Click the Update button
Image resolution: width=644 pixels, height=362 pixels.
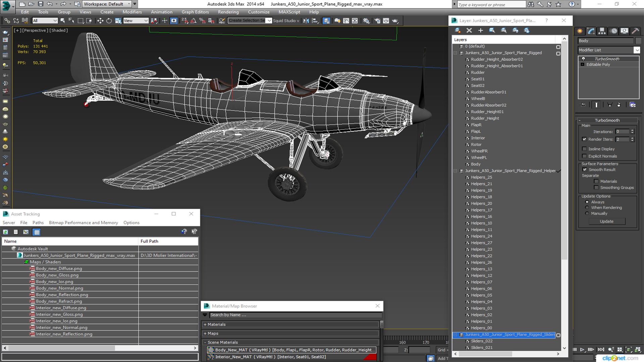pos(606,221)
